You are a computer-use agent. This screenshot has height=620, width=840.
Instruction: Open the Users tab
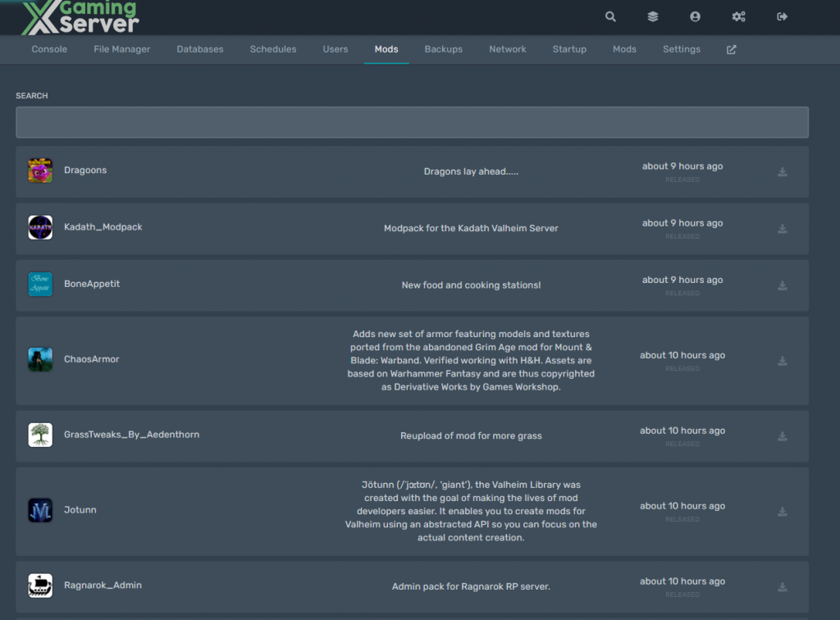coord(336,49)
